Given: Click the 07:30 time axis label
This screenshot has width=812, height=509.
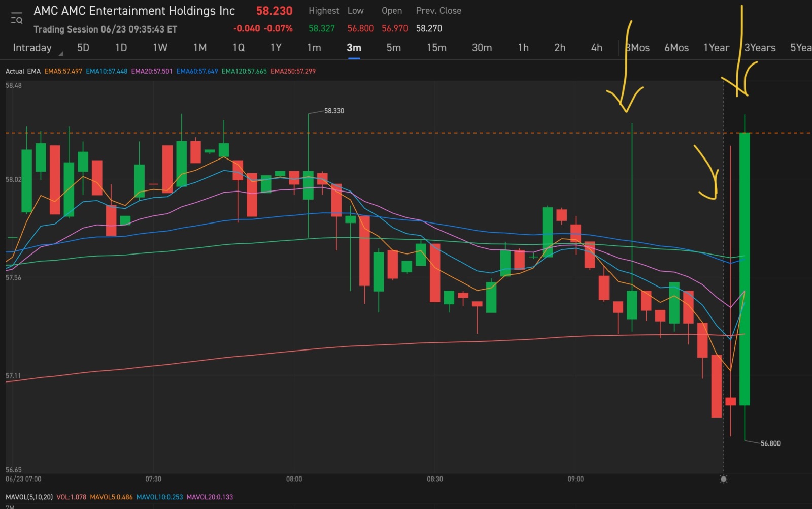Looking at the screenshot, I should [153, 479].
